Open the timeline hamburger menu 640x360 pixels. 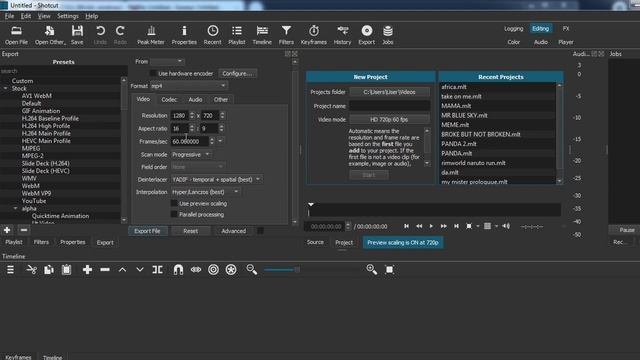(x=11, y=269)
